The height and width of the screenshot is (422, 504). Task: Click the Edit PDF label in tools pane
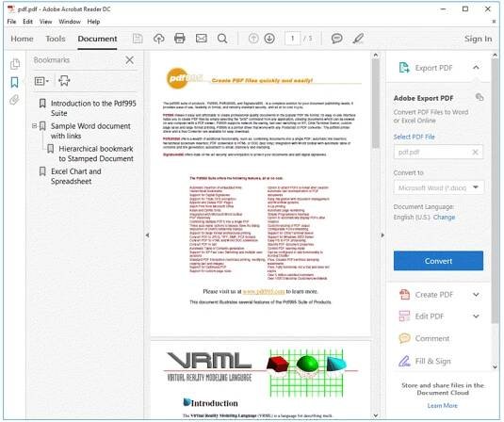pyautogui.click(x=430, y=316)
